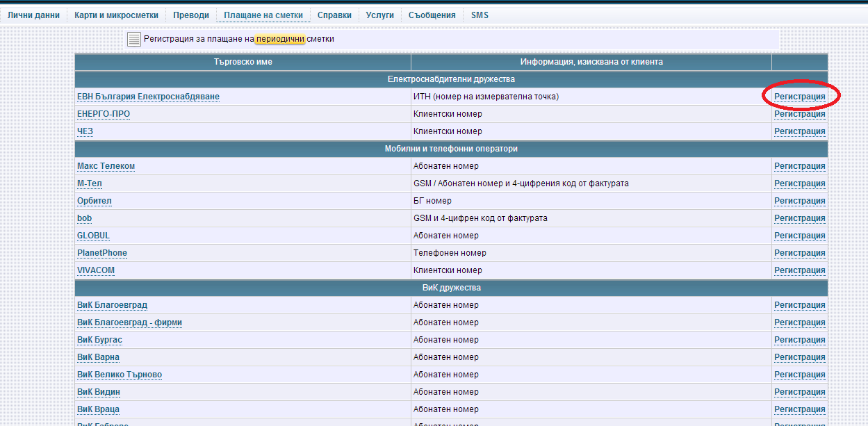Click Регистрация for ВиК Варна
The image size is (868, 426).
pos(800,357)
